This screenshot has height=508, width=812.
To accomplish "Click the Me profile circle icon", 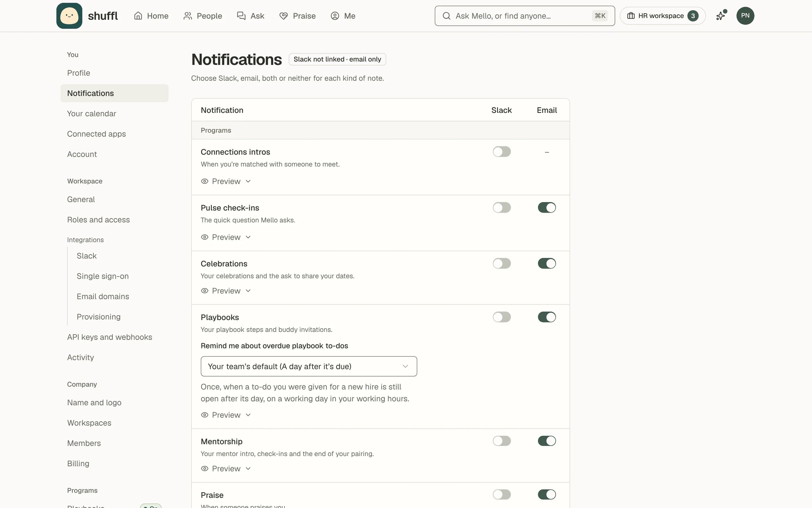I will pyautogui.click(x=335, y=16).
